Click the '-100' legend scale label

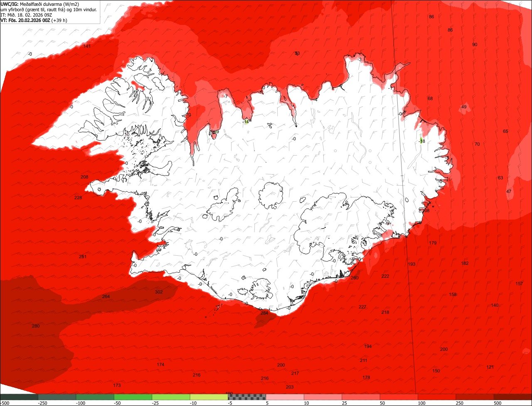80,403
